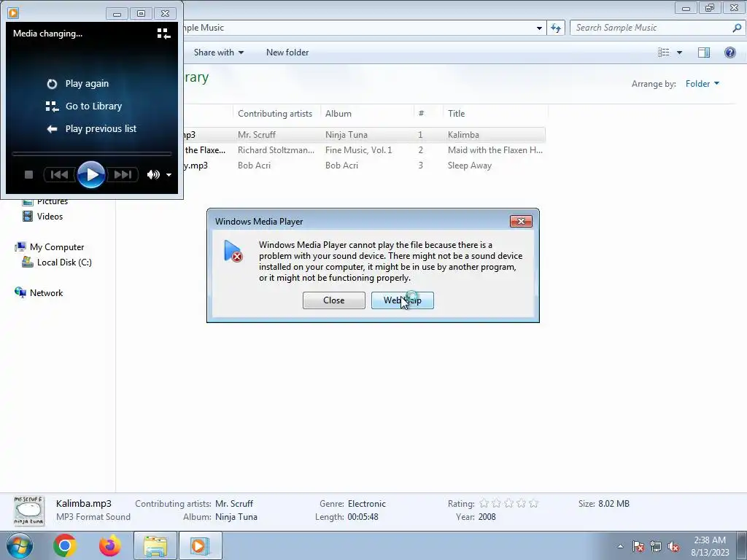Screen dimensions: 747x560
Task: Toggle the preview pane icon
Action: [x=704, y=52]
